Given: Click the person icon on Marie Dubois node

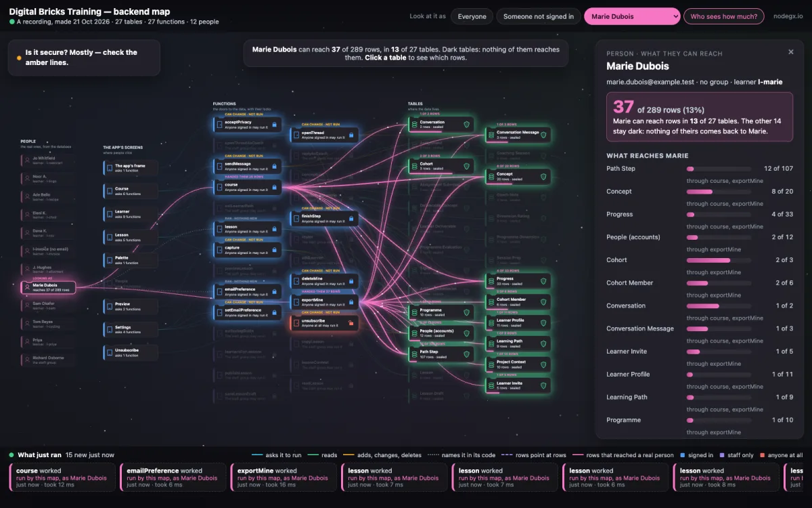Looking at the screenshot, I should pos(27,288).
